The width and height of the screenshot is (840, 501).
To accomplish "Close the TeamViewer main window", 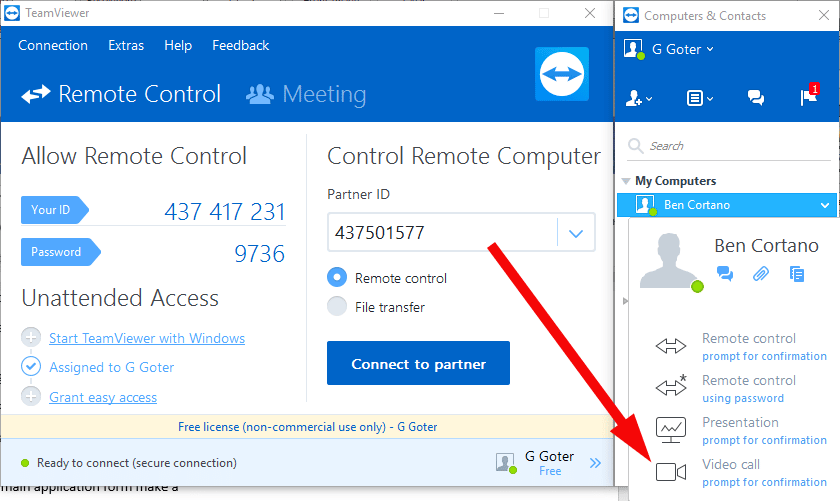I will pyautogui.click(x=590, y=13).
